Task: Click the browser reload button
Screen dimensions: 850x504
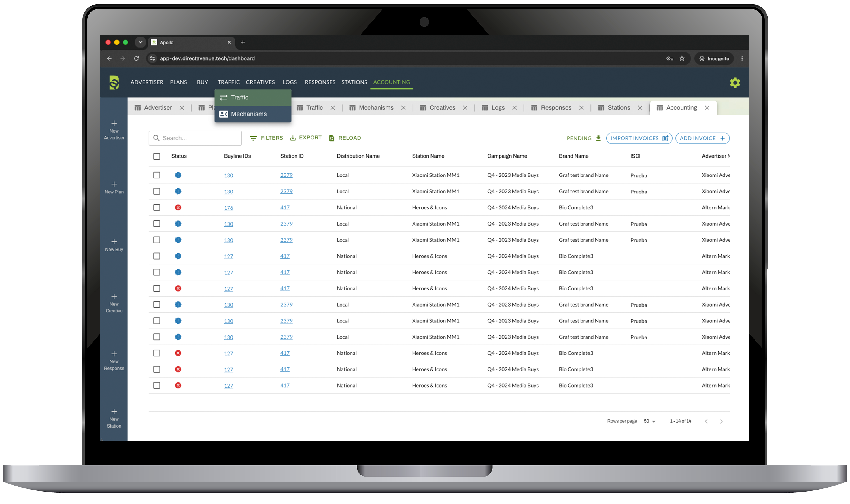Action: click(136, 58)
